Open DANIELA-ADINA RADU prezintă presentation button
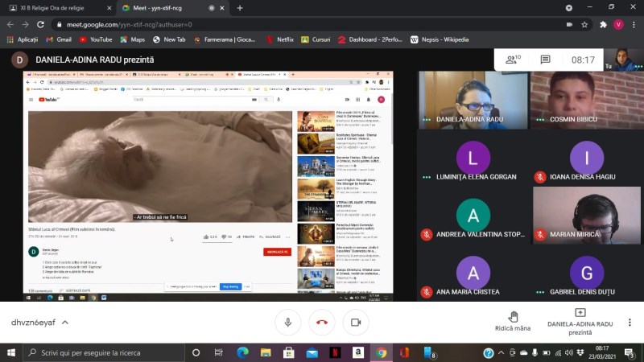This screenshot has height=362, width=644. coord(580,323)
